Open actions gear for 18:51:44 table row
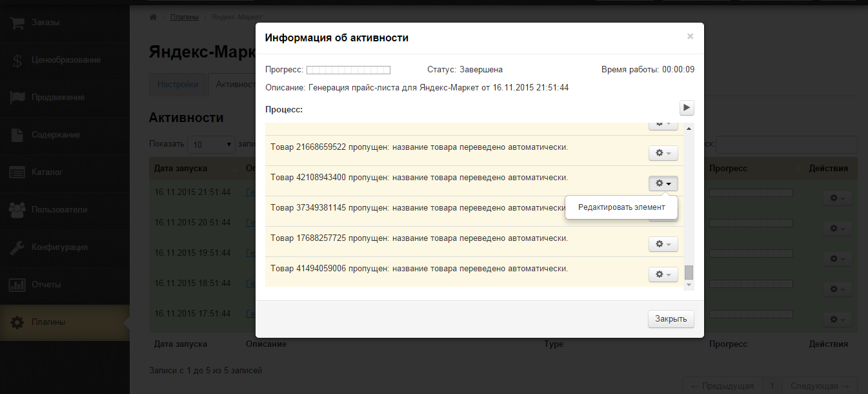 coord(838,289)
